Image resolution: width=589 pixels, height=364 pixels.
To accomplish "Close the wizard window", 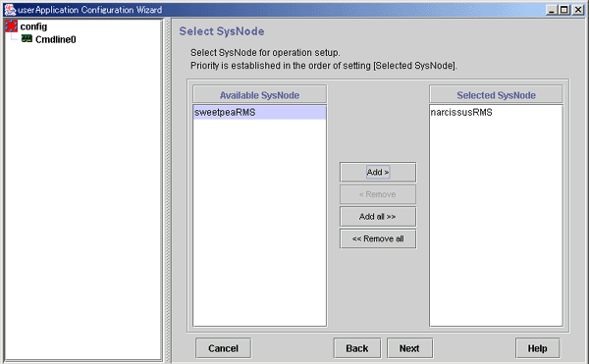I will pos(578,10).
